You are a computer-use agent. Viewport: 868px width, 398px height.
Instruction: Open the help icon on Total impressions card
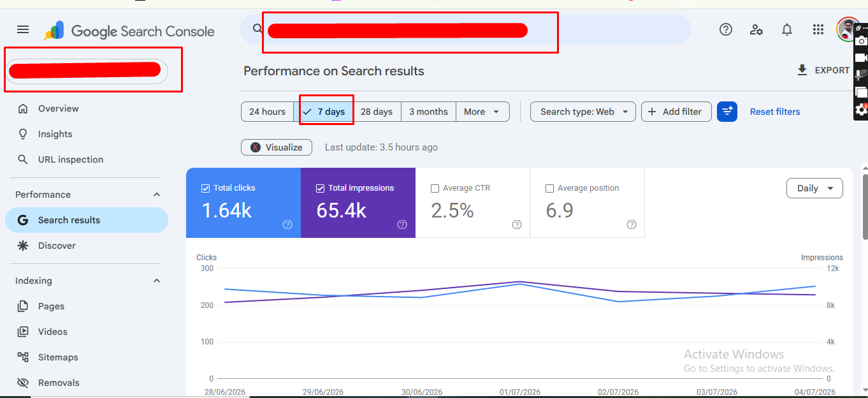[402, 225]
